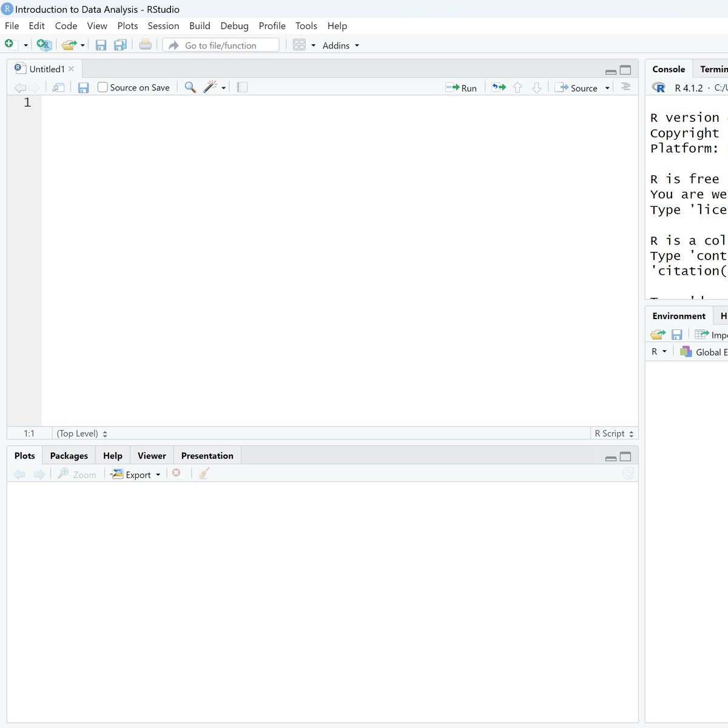Go forward to next source location

35,88
